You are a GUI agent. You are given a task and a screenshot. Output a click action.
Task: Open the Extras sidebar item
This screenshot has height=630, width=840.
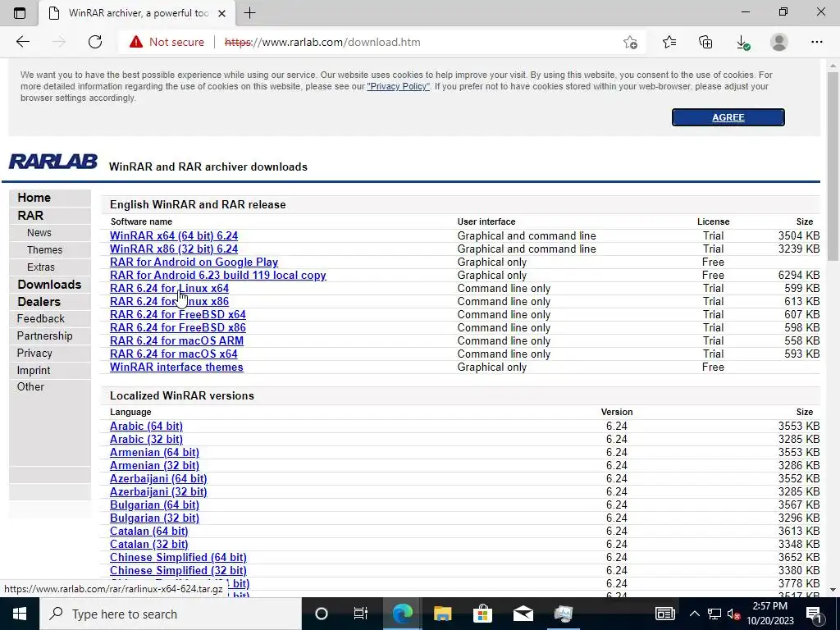[x=41, y=267]
